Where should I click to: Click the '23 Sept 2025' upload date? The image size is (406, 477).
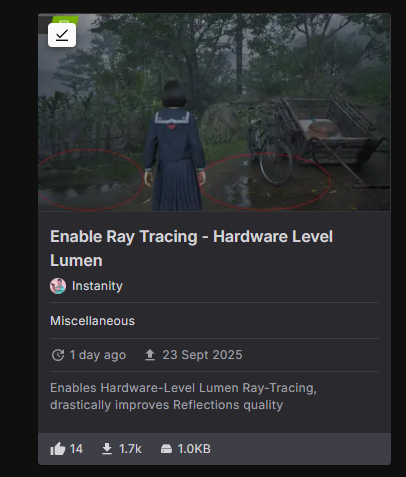tap(202, 355)
